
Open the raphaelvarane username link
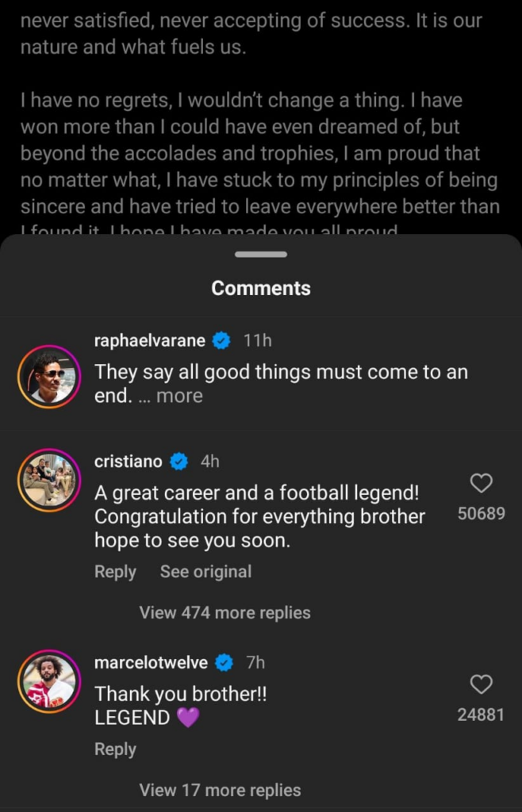tap(149, 341)
